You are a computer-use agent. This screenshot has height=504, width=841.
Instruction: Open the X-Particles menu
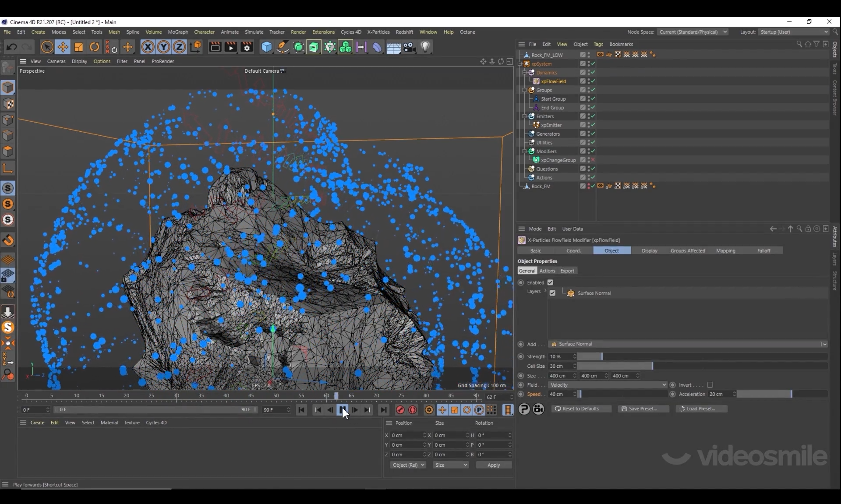point(378,32)
